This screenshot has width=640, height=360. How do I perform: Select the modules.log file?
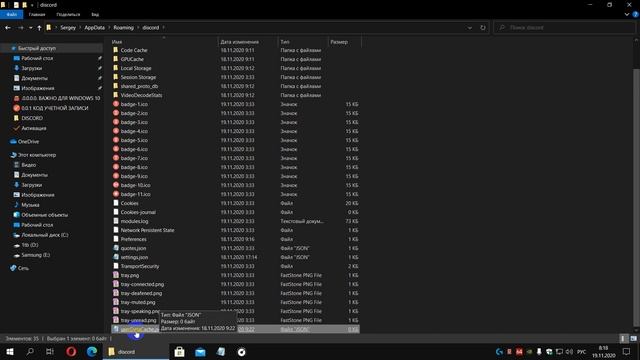click(x=134, y=221)
